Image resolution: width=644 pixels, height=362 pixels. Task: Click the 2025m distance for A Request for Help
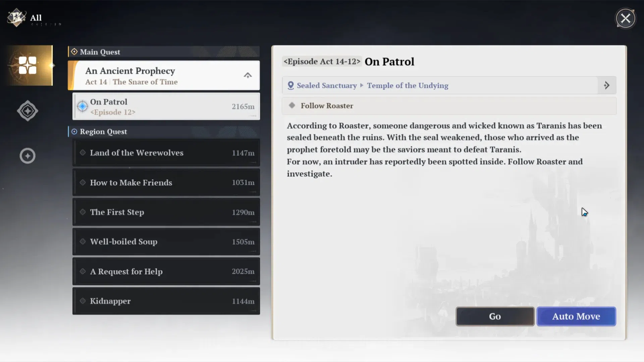pyautogui.click(x=243, y=271)
